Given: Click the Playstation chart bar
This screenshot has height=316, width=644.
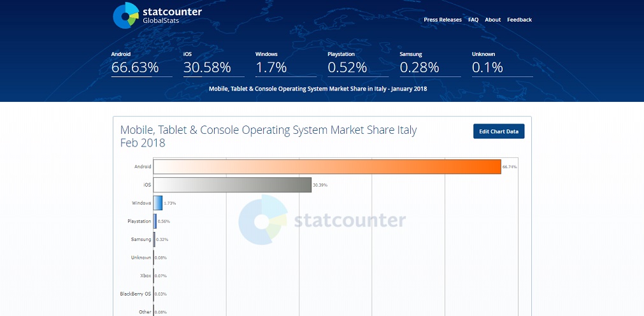Looking at the screenshot, I should click(x=155, y=221).
